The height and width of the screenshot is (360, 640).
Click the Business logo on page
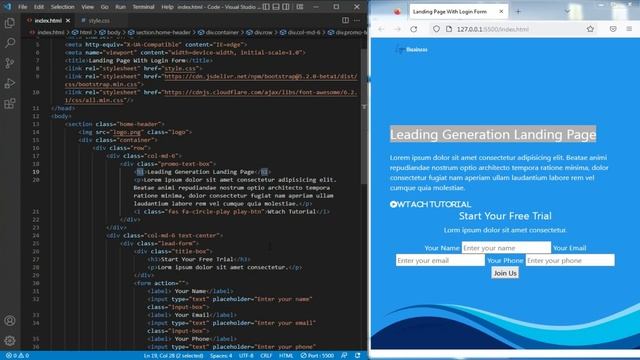[x=411, y=49]
